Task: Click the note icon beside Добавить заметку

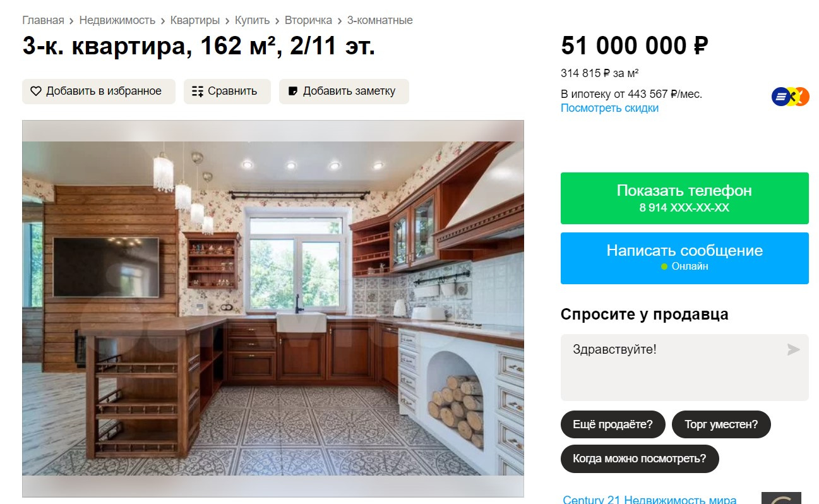Action: tap(293, 91)
